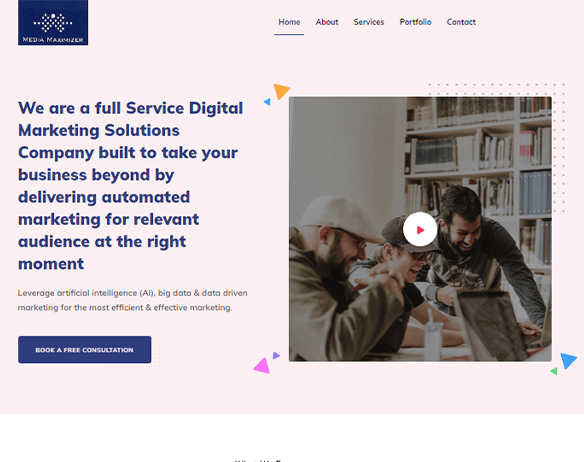Click the team photo hero image
The width and height of the screenshot is (584, 462).
click(420, 229)
